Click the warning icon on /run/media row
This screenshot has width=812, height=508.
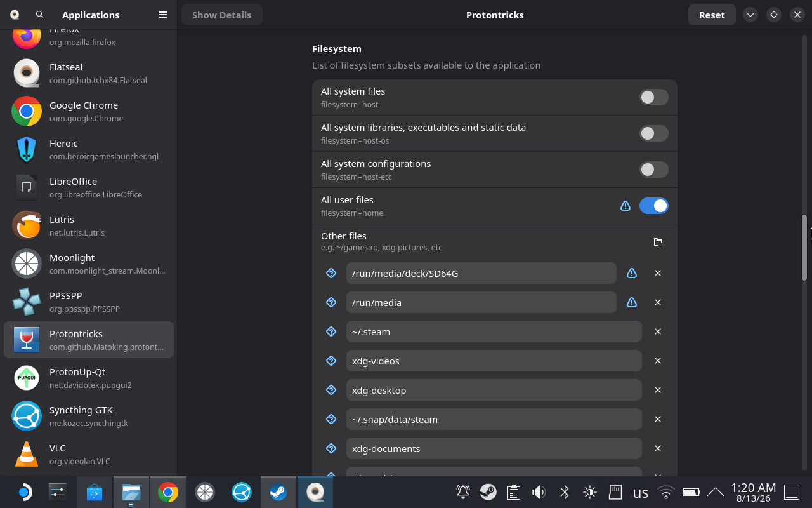[632, 302]
